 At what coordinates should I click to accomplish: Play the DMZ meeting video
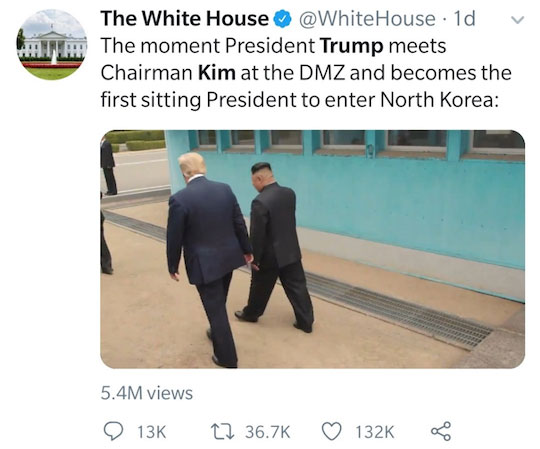pyautogui.click(x=312, y=249)
